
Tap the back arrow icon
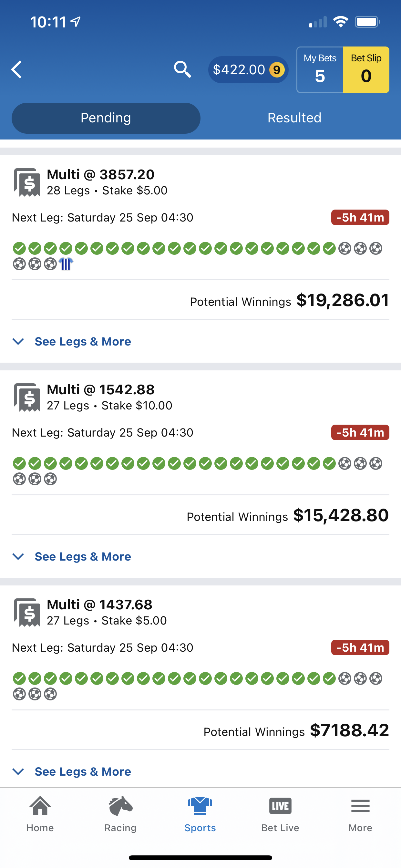[16, 69]
